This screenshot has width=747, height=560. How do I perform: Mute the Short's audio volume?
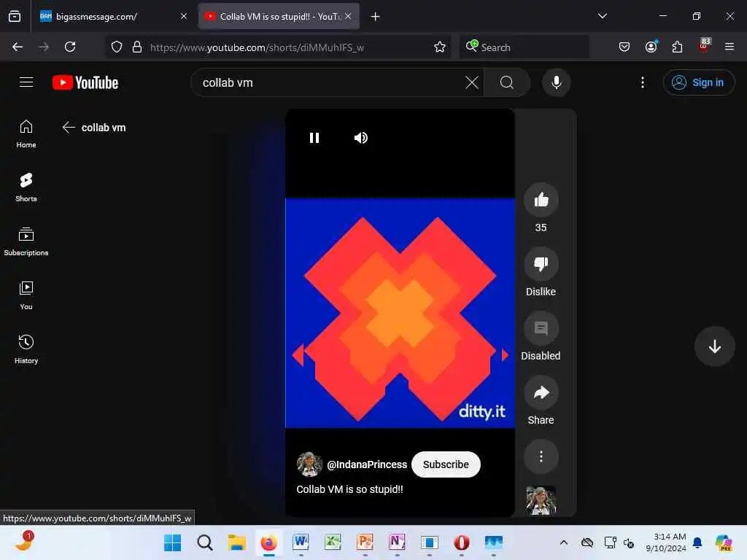(x=360, y=138)
